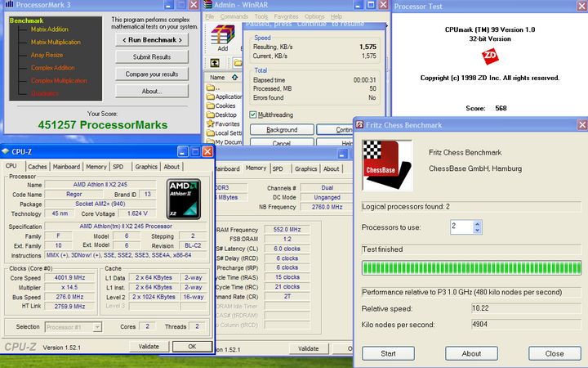The image size is (588, 368).
Task: Open the Favorites menu in WinRAR
Action: coord(286,16)
